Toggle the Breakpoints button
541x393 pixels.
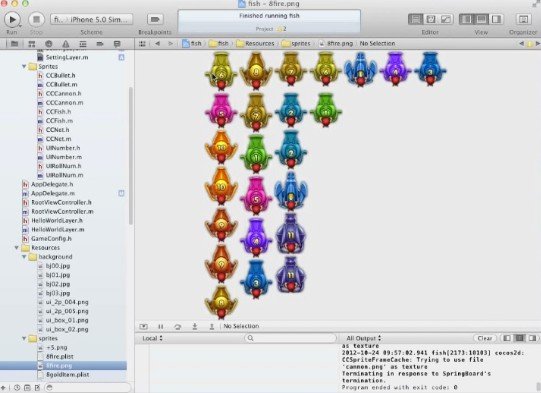(x=155, y=19)
